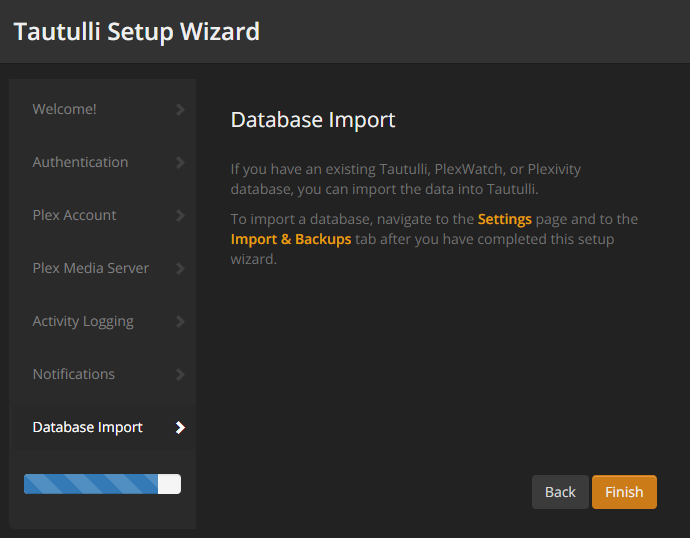This screenshot has width=690, height=538.
Task: Click the highlighted Import & Backups text
Action: (291, 239)
